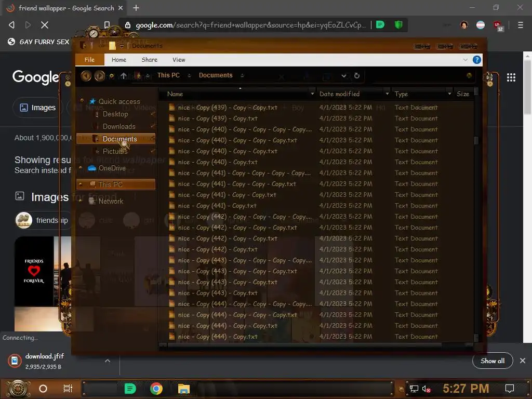Sort by the Name column
The image size is (532, 399).
(x=175, y=94)
